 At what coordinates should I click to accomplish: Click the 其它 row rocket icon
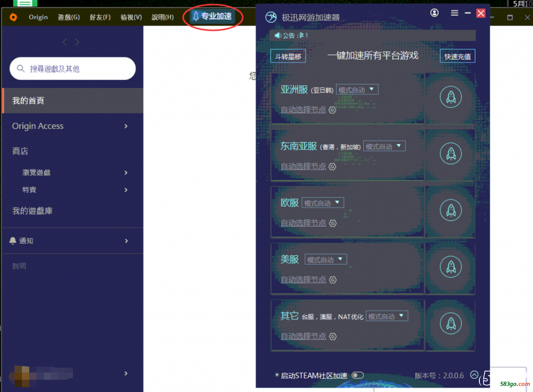click(x=450, y=324)
